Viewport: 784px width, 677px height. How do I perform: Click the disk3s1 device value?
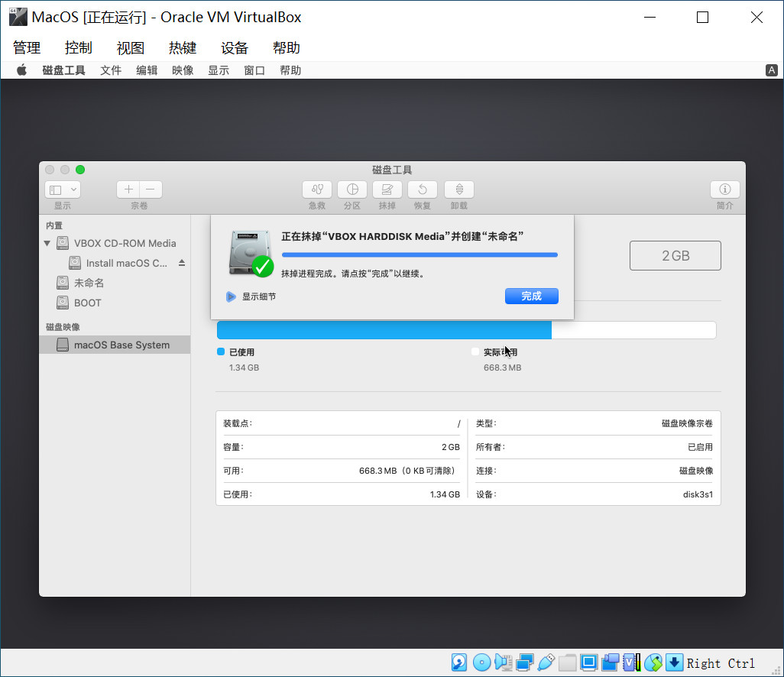tap(698, 494)
